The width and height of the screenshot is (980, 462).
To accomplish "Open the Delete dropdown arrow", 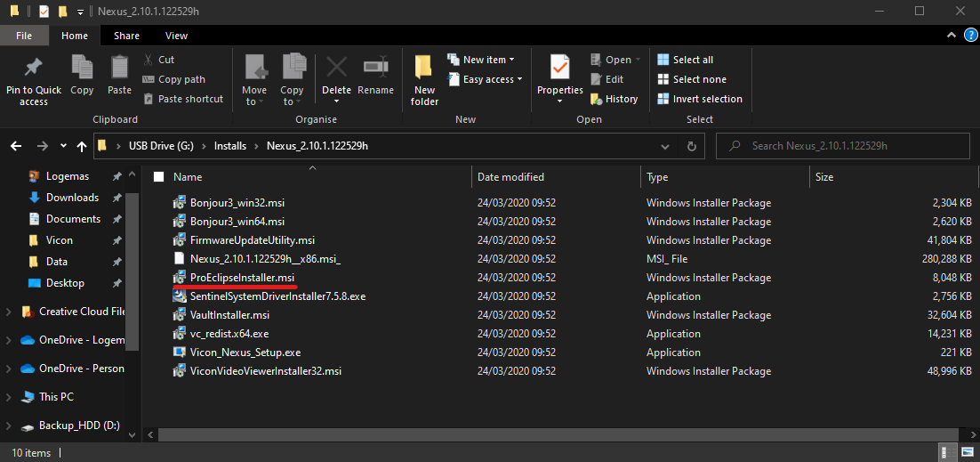I will click(337, 102).
